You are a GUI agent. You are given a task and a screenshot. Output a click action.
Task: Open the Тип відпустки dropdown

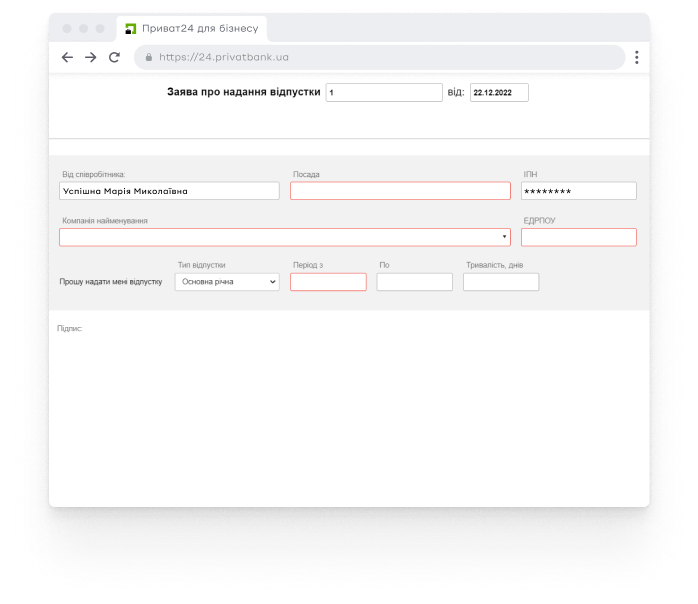(x=227, y=282)
